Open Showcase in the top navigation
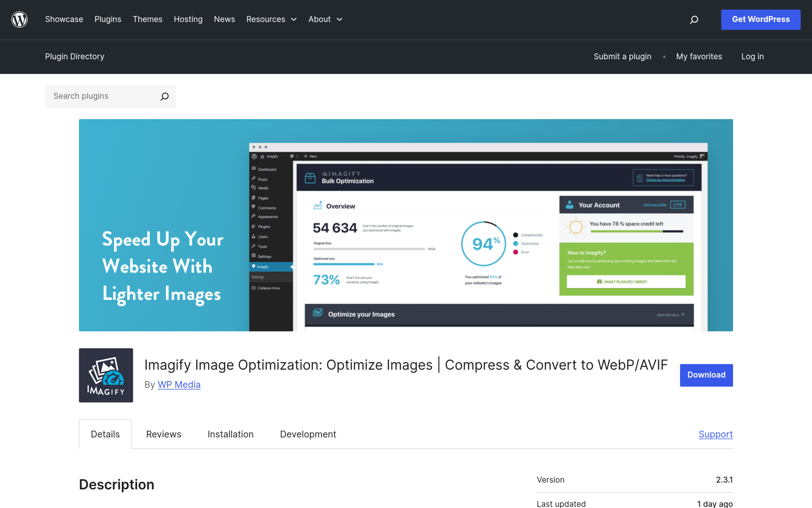812x508 pixels. [64, 19]
